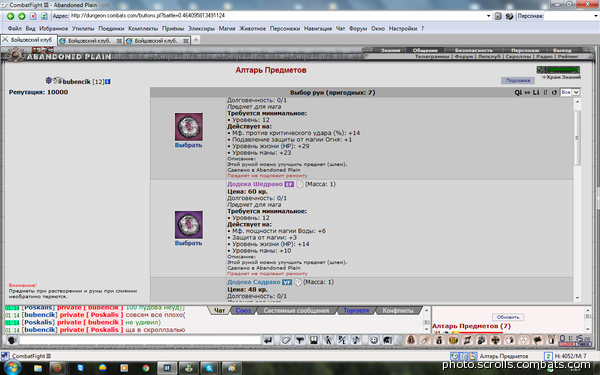Click the refresh page icon
The image size is (600, 375).
(44, 16)
